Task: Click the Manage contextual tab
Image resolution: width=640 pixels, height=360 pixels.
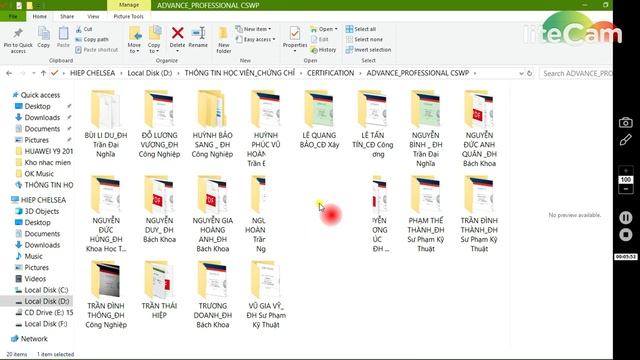Action: [x=129, y=5]
